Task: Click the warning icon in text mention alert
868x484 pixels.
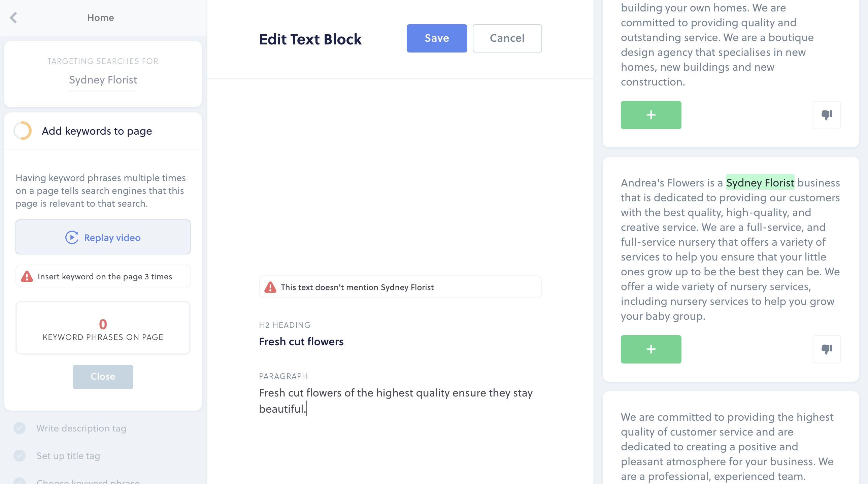Action: click(270, 287)
